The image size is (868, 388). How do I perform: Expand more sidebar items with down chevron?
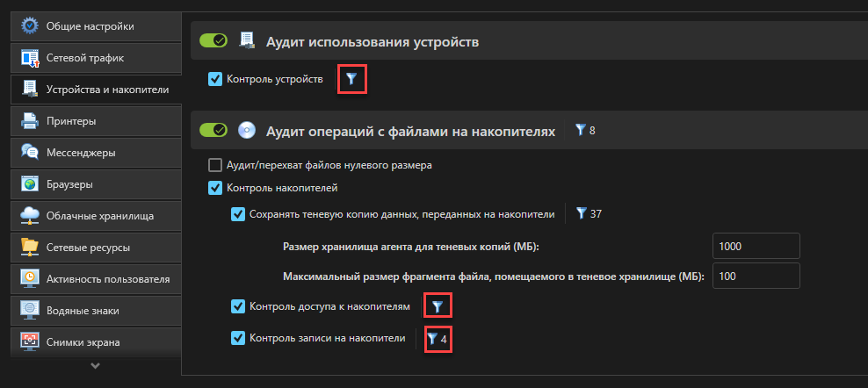(96, 365)
